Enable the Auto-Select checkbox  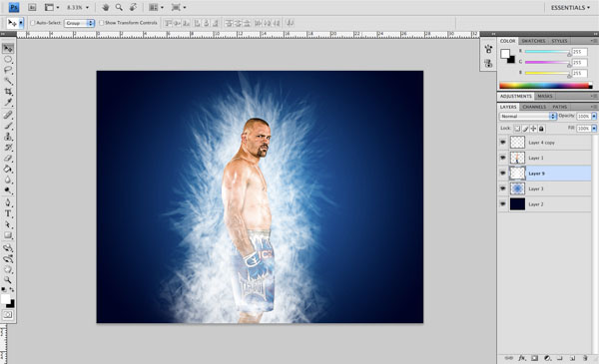pos(33,23)
